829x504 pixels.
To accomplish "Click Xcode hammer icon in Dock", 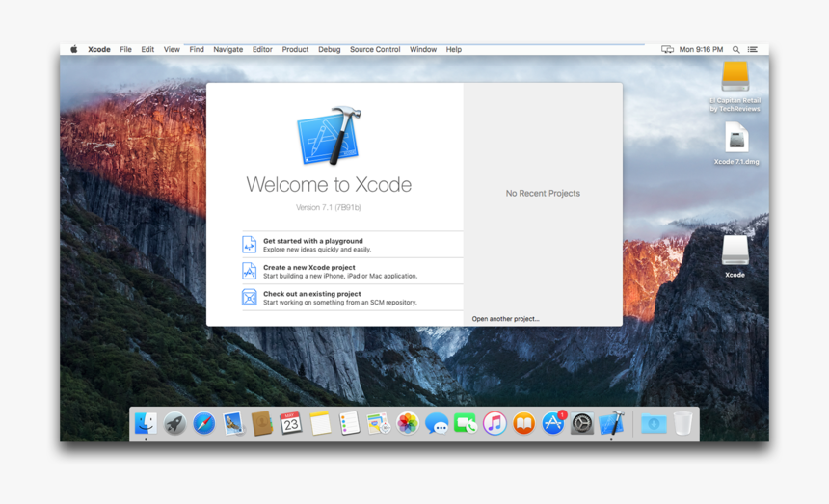I will (x=612, y=423).
